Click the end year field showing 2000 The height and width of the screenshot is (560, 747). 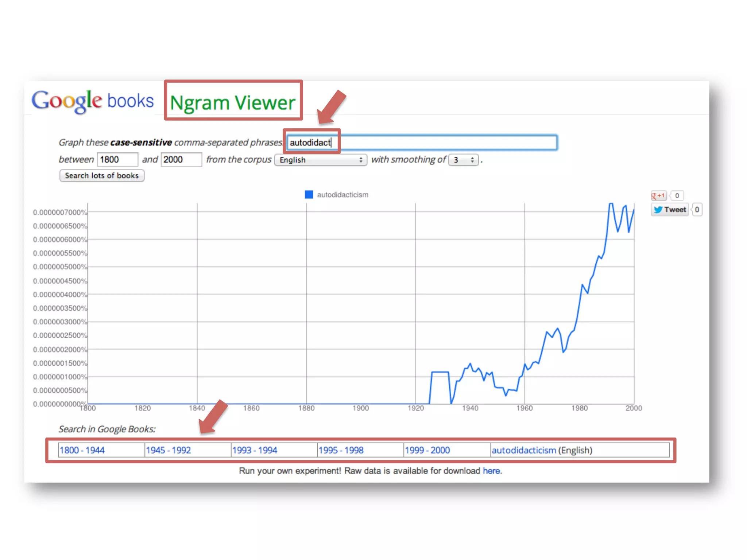[x=181, y=160]
